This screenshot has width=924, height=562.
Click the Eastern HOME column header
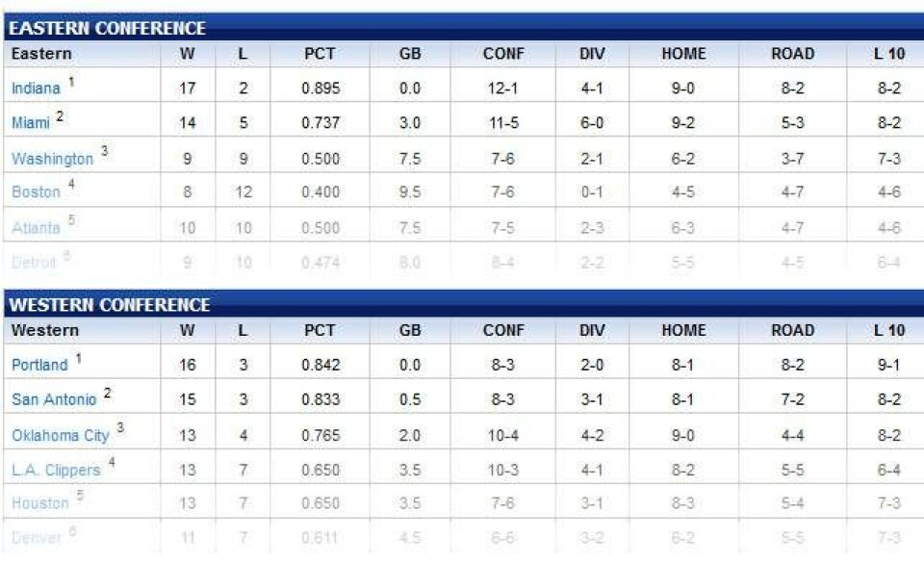683,54
